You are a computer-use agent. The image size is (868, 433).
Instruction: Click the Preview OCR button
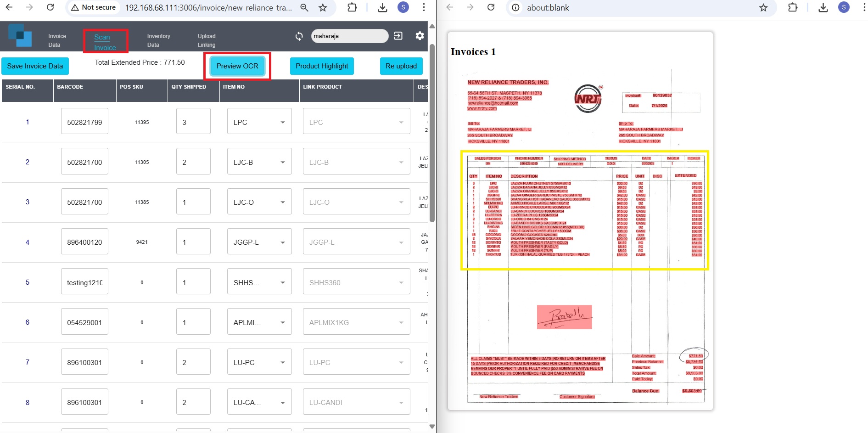coord(237,66)
